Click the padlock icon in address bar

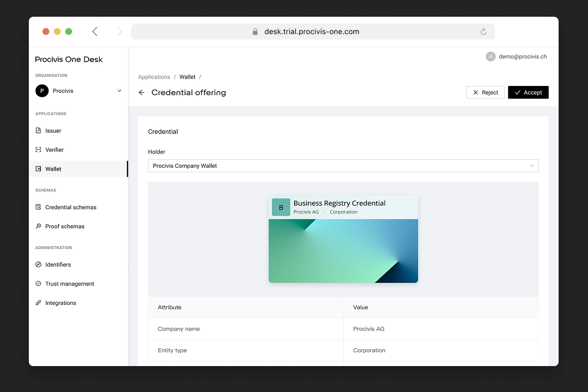[x=255, y=32]
